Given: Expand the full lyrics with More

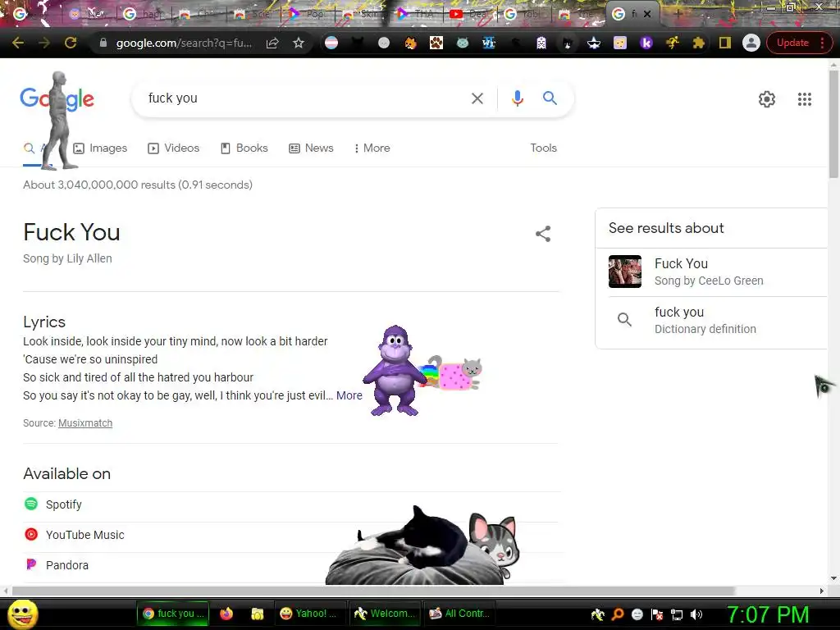Looking at the screenshot, I should pos(349,395).
